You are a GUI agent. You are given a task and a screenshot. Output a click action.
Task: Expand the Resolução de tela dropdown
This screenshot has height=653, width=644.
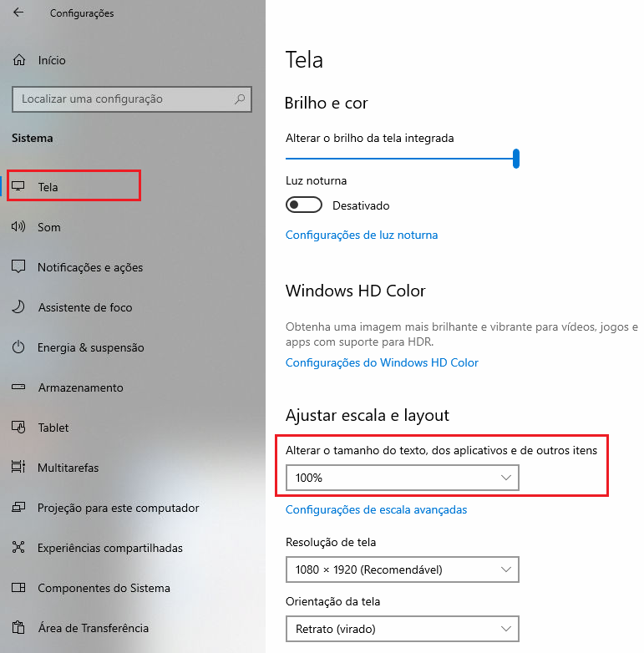pyautogui.click(x=402, y=569)
